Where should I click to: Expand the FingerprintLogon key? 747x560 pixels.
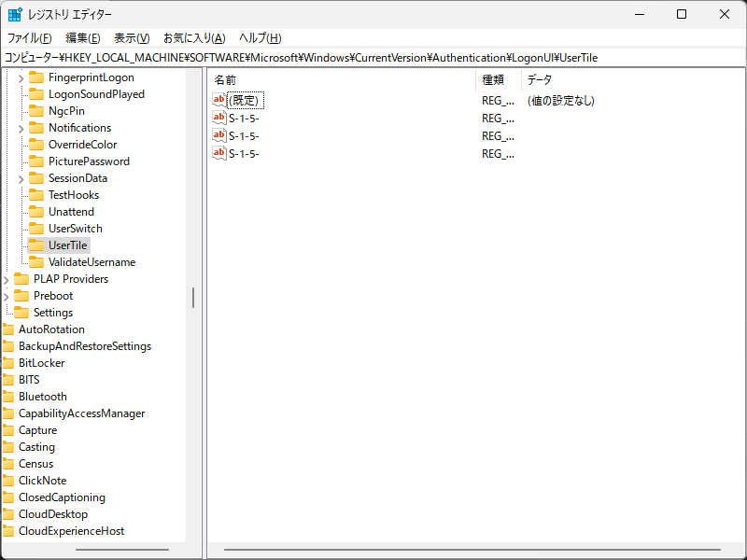click(21, 77)
